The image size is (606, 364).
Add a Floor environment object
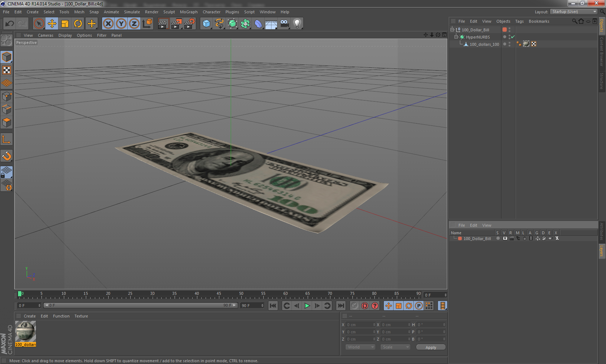[x=271, y=24]
